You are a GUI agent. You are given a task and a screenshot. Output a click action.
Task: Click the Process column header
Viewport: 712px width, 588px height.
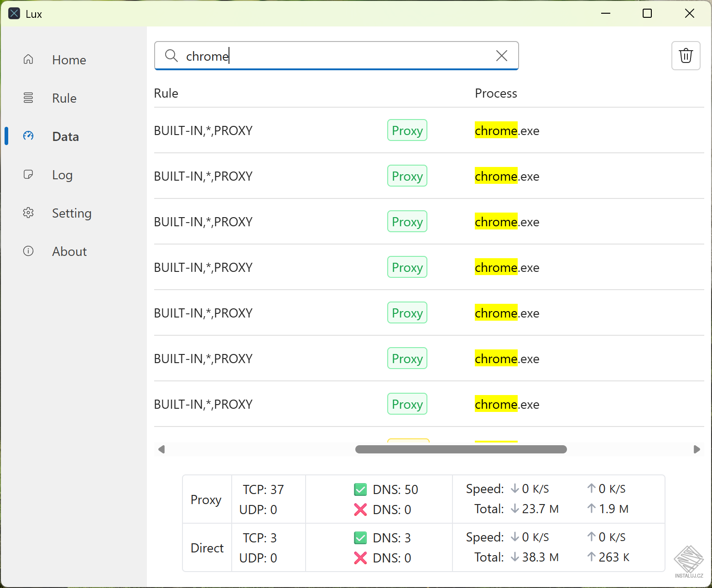click(496, 93)
